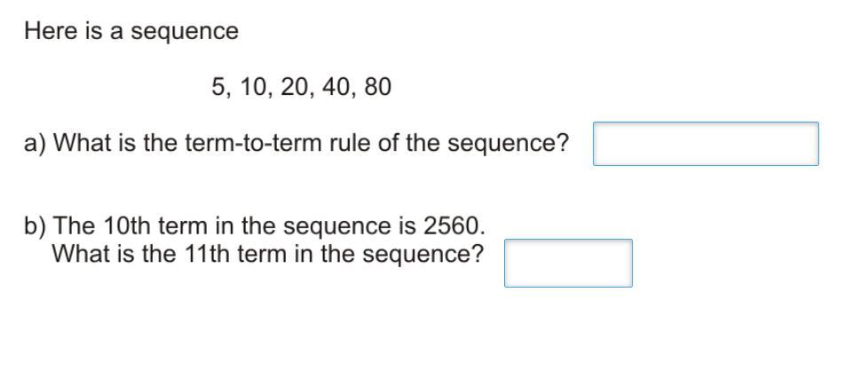
Task: Click the question mark ending question a
Action: pos(562,143)
